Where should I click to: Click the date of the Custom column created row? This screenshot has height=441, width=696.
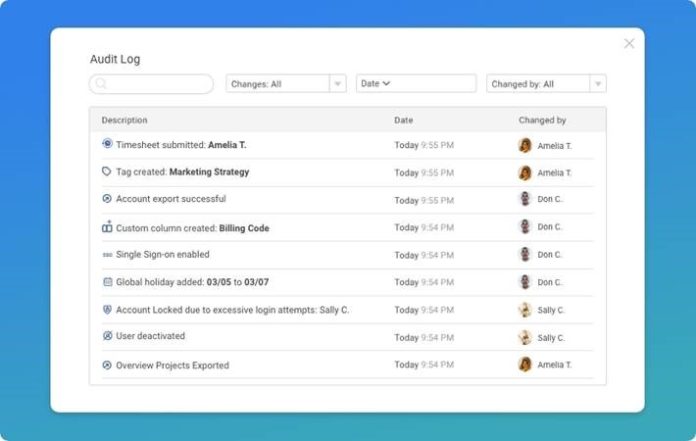(424, 228)
